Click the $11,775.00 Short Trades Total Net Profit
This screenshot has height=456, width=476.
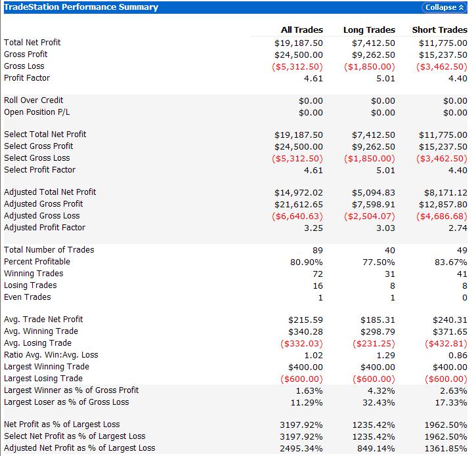click(443, 43)
